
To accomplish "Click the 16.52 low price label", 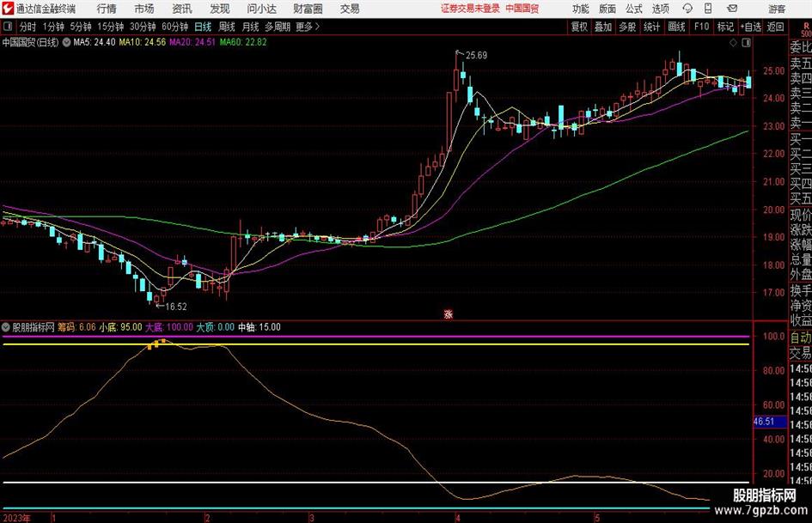I will tap(176, 307).
